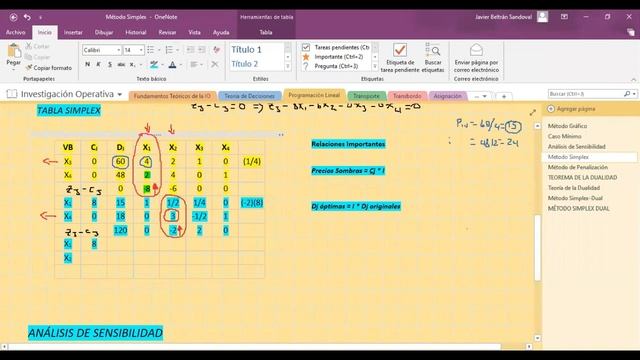Apply strikethrough with abc button
This screenshot has width=640, height=360.
pyautogui.click(x=121, y=64)
